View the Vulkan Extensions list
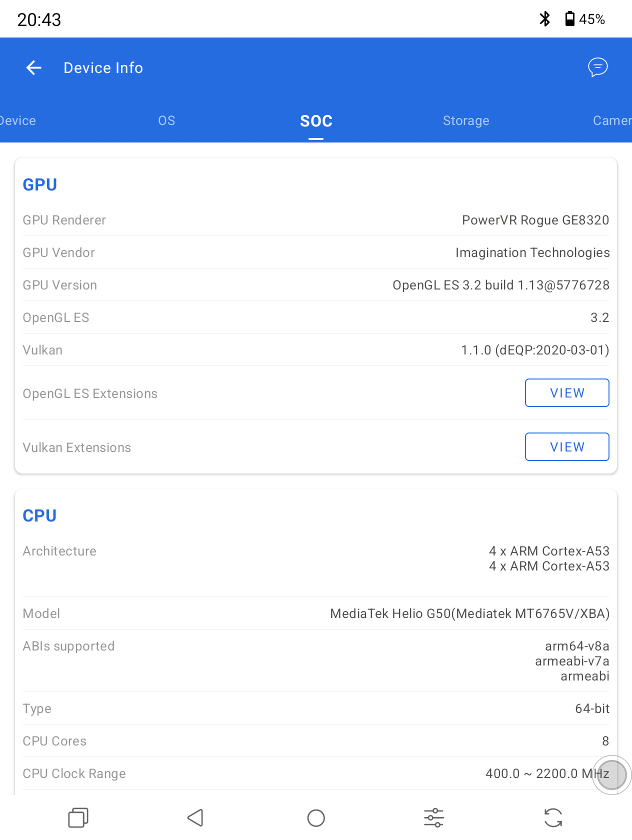This screenshot has height=840, width=632. tap(567, 447)
